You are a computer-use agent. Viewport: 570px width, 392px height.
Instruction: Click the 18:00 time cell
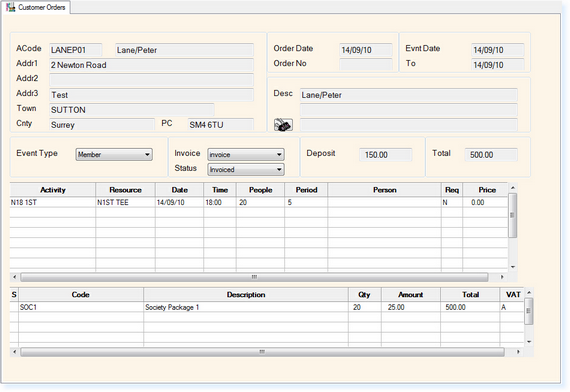tap(220, 203)
